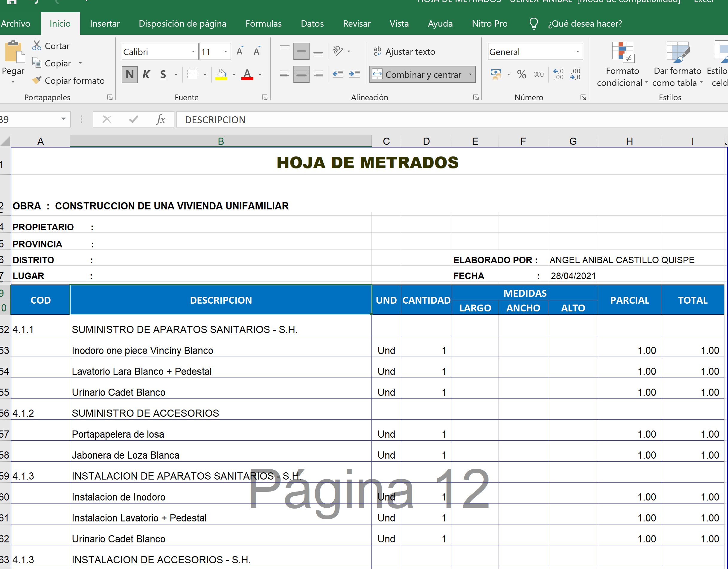
Task: Open Formato condicional
Action: tap(622, 64)
